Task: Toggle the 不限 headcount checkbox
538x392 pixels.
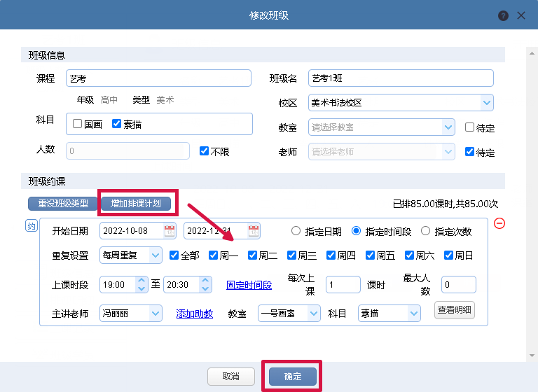Action: [204, 151]
